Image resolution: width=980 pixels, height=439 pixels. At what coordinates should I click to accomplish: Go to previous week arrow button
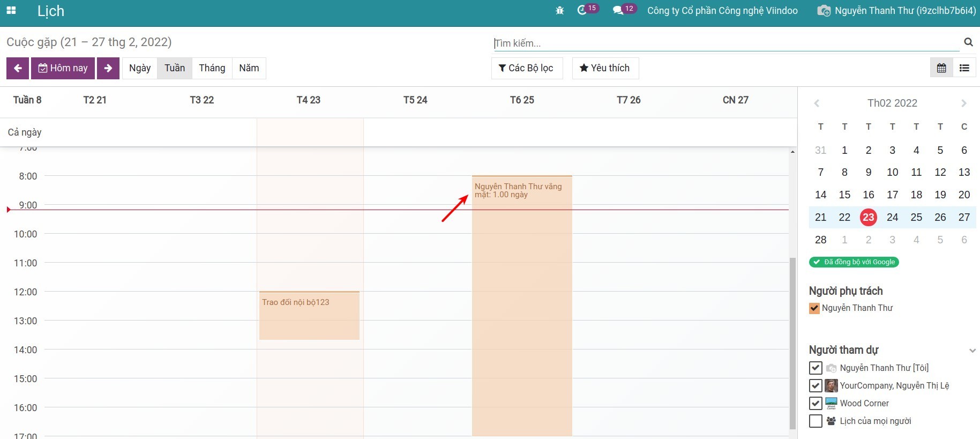(18, 68)
